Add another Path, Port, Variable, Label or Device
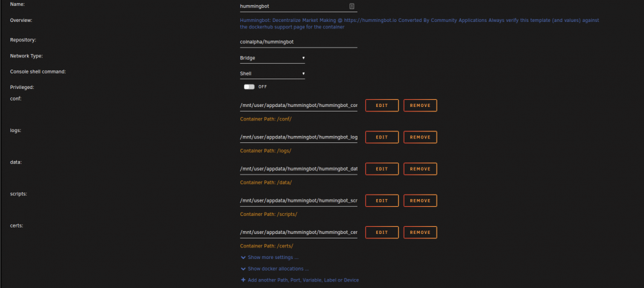Screen dimensions: 644x288 (303, 280)
